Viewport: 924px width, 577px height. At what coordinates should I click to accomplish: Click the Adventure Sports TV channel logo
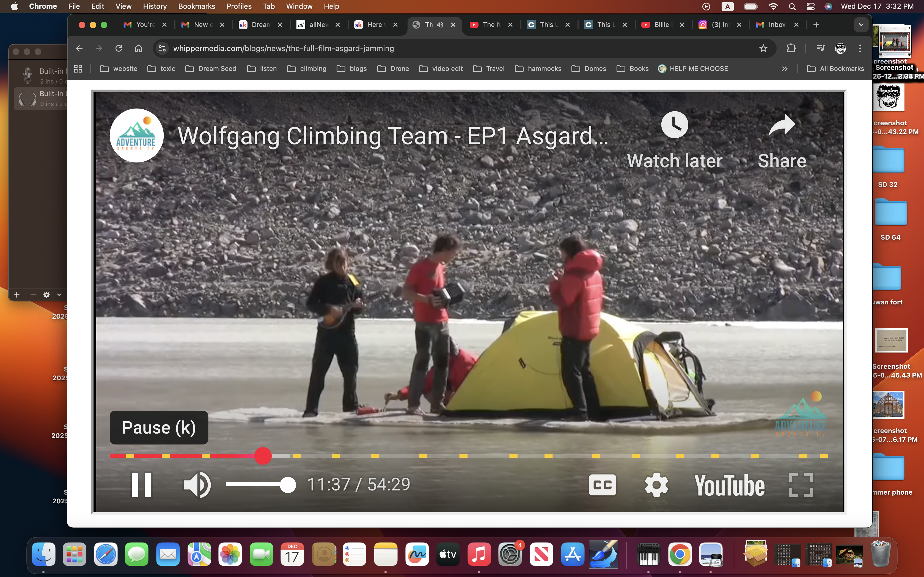click(x=136, y=135)
